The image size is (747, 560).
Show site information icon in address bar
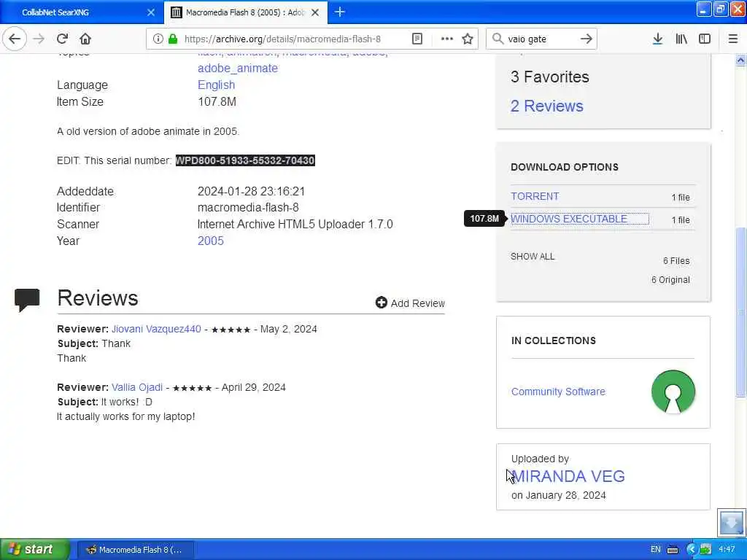(x=158, y=39)
